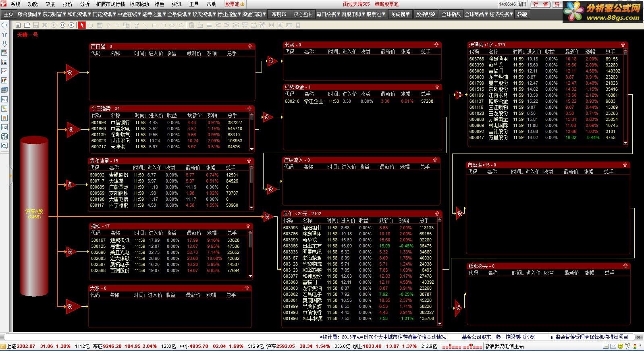Click the down arrow in left sidebar
The image size is (644, 351).
(4, 44)
